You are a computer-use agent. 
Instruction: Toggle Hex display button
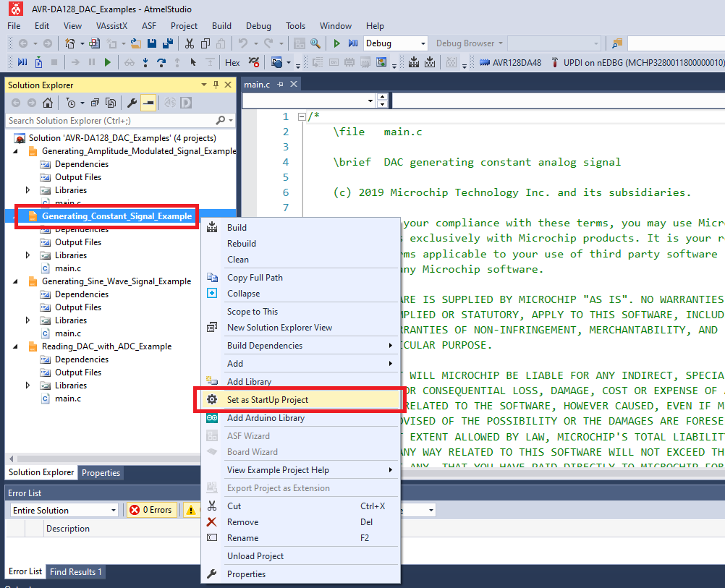point(232,62)
